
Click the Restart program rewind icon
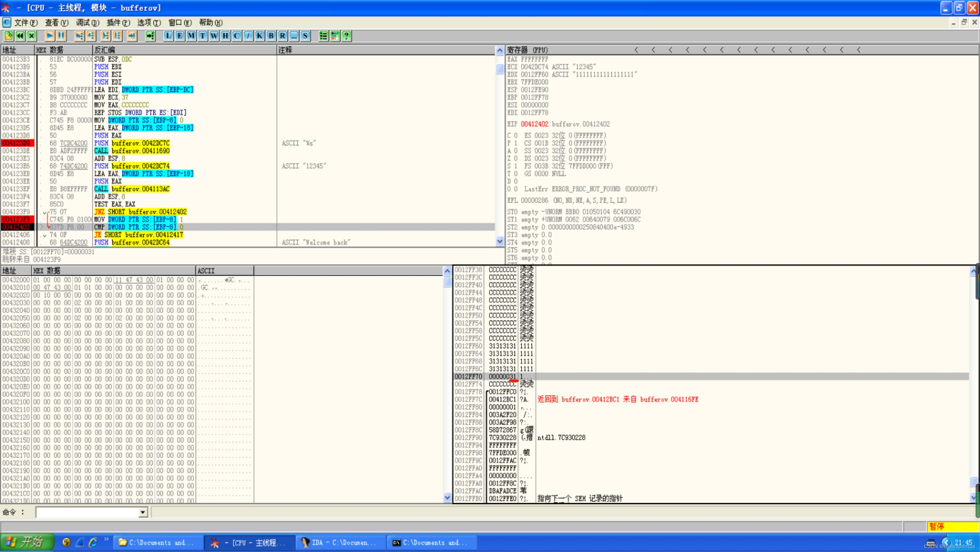[20, 36]
